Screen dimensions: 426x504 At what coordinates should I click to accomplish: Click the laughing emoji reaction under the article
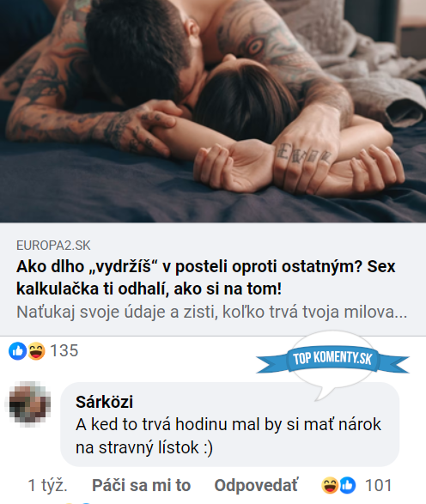(x=36, y=350)
